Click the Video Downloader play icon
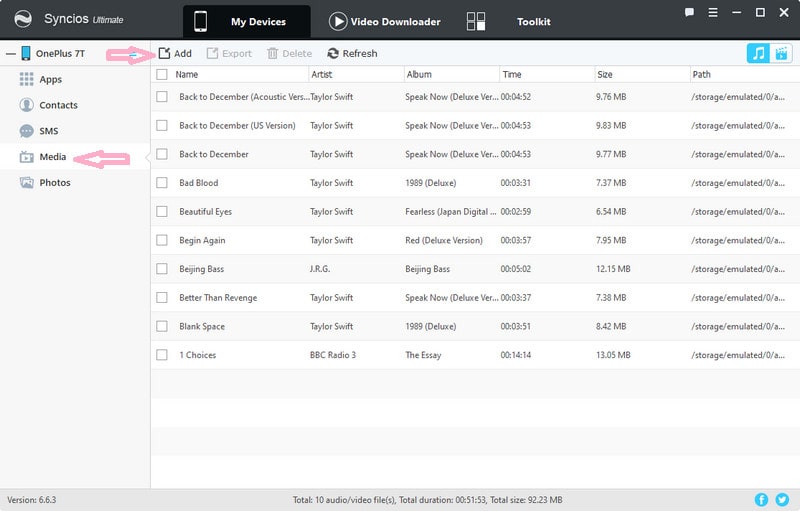The height and width of the screenshot is (511, 800). (338, 21)
